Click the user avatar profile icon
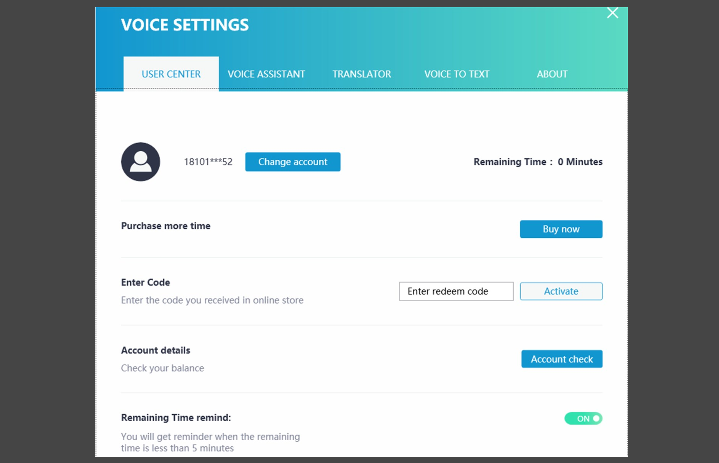 141,162
